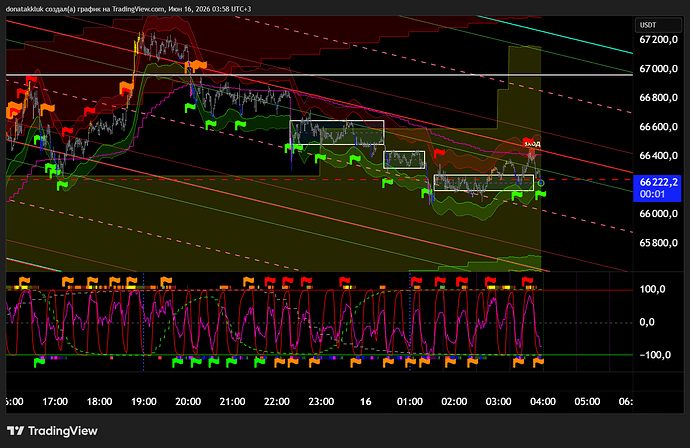Select the small white rectangle between 16 and 01:00
690x448 pixels.
(404, 160)
